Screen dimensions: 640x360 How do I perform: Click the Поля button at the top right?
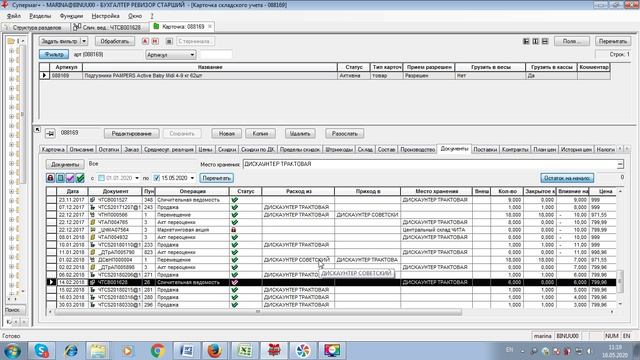pos(571,41)
